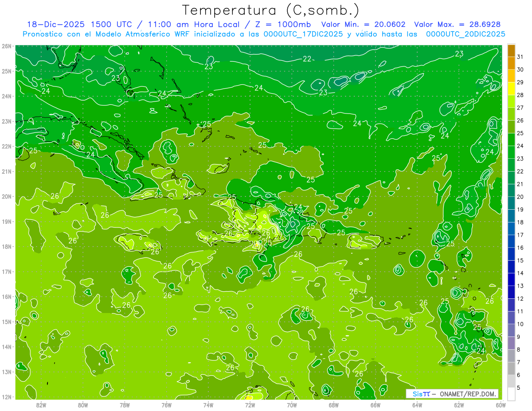Viewport: 532px width, 411px height.
Task: Click the 26N latitude axis label
Action: 7,46
